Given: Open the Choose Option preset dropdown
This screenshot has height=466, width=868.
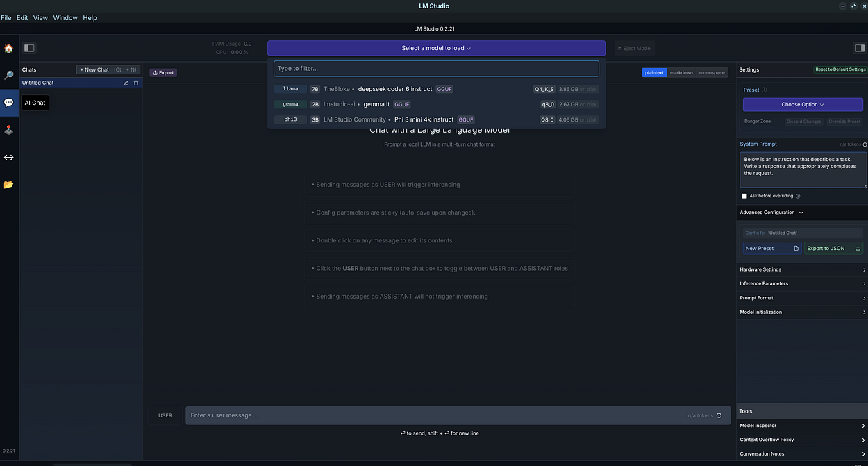Looking at the screenshot, I should coord(803,104).
